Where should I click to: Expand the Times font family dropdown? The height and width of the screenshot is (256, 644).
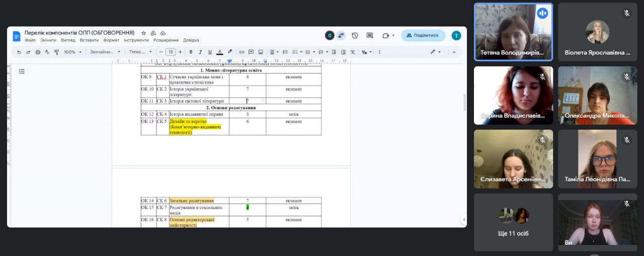(140, 52)
